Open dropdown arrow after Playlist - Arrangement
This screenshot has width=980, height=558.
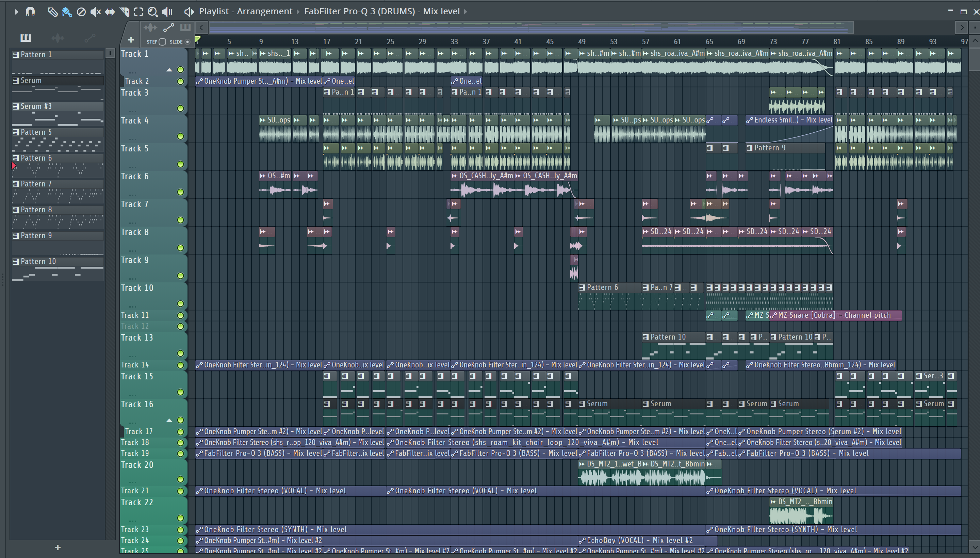(x=298, y=12)
